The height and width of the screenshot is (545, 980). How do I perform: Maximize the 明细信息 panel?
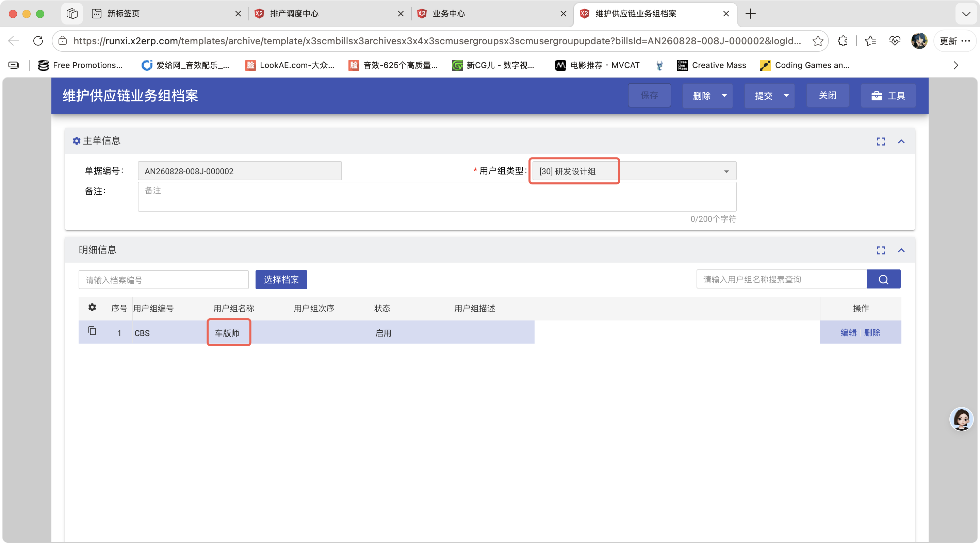click(x=881, y=250)
